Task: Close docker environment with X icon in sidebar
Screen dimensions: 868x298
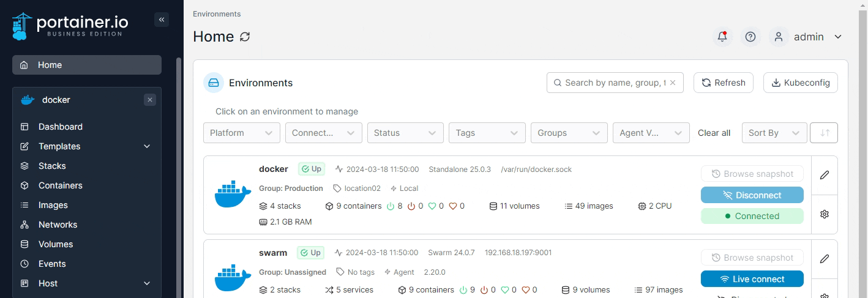Action: pos(150,100)
